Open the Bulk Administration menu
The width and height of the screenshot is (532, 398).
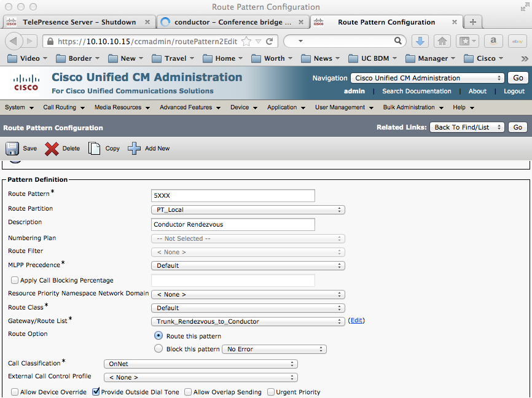413,107
